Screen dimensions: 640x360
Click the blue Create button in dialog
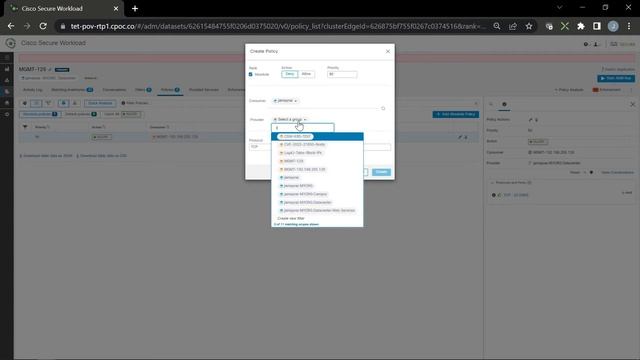click(381, 172)
